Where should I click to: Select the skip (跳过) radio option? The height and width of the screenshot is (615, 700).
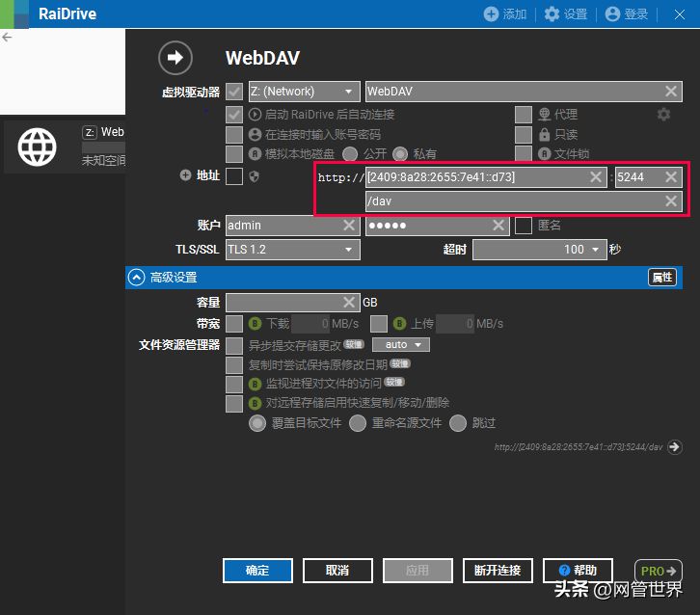[458, 423]
